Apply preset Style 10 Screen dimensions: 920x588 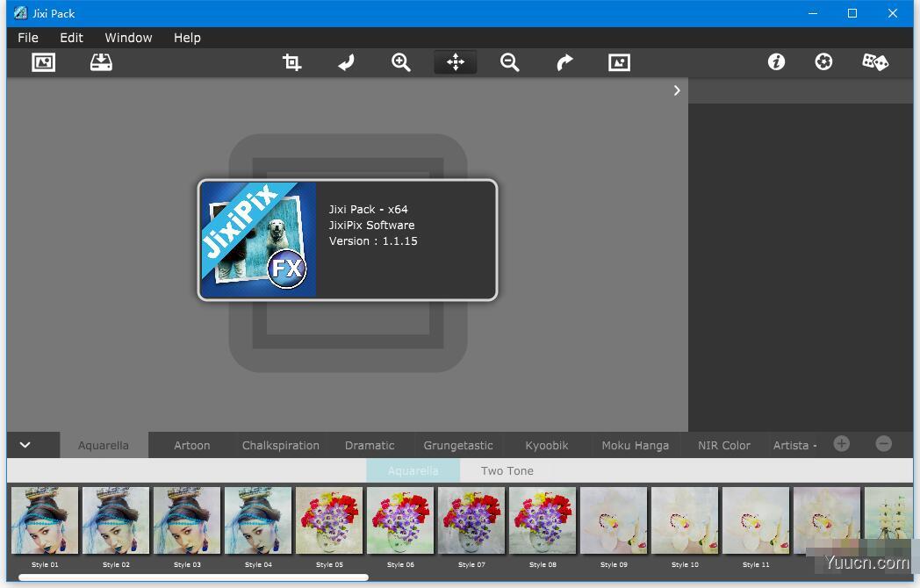pyautogui.click(x=685, y=520)
